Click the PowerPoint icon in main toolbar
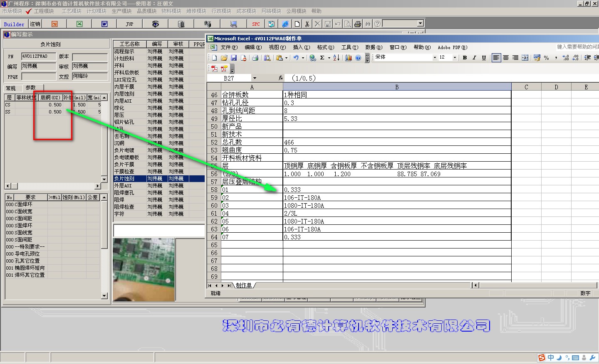The width and height of the screenshot is (599, 364). pyautogui.click(x=54, y=24)
